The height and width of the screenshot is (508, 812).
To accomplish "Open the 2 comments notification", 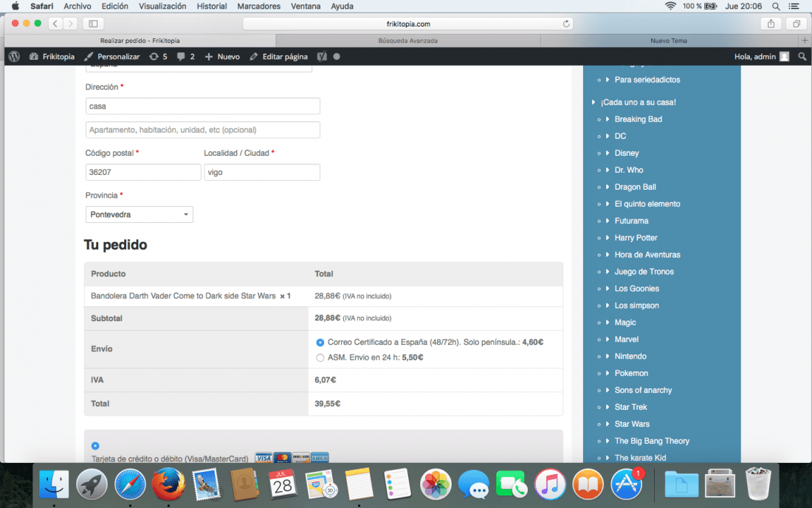I will (186, 56).
